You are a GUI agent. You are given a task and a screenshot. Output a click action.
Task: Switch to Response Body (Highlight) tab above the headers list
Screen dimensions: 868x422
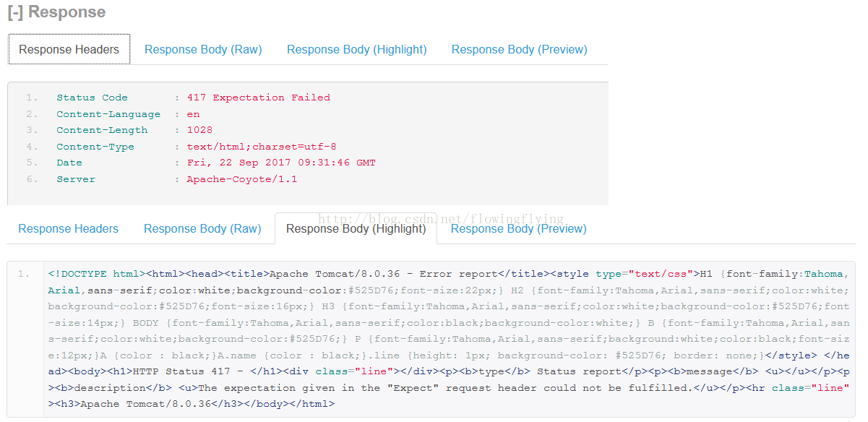pos(357,49)
